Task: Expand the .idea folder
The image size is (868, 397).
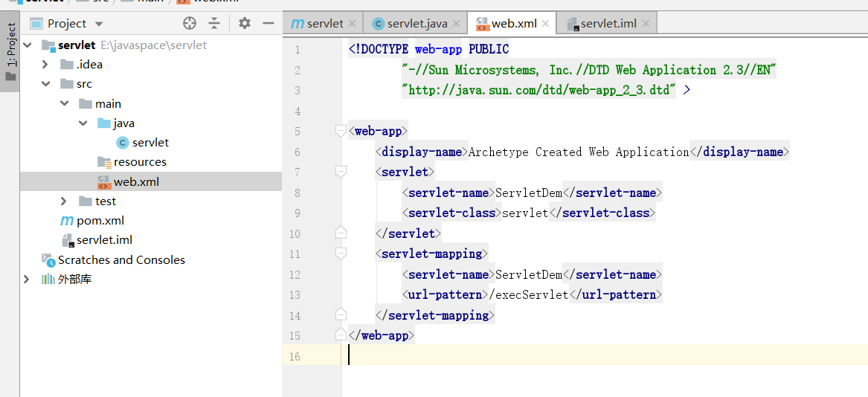Action: pos(46,64)
